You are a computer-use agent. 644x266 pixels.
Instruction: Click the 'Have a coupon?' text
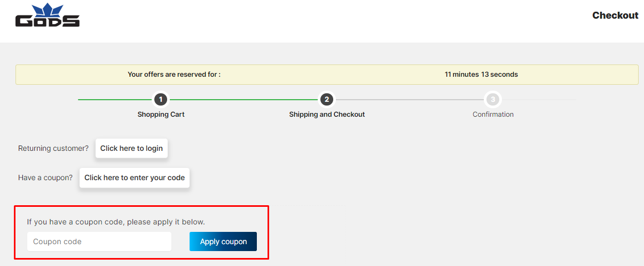tap(45, 178)
